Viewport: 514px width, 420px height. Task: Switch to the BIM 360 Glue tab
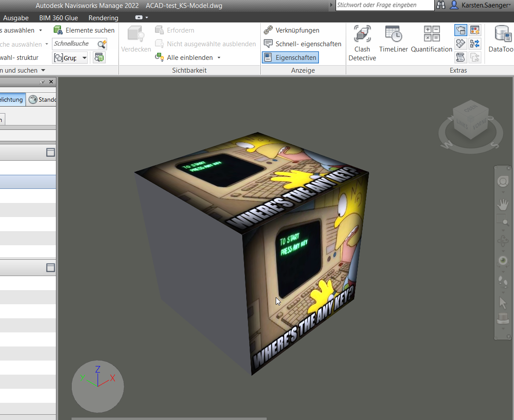point(58,18)
